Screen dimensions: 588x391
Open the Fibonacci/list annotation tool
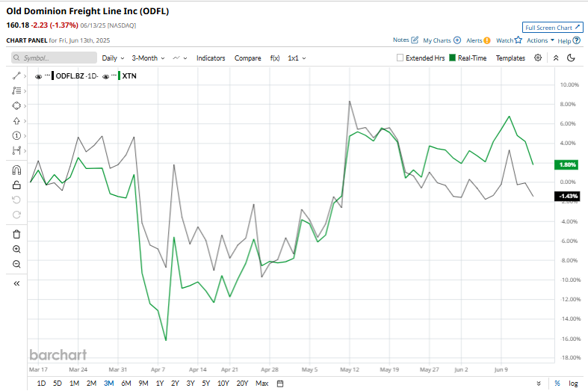pyautogui.click(x=16, y=90)
